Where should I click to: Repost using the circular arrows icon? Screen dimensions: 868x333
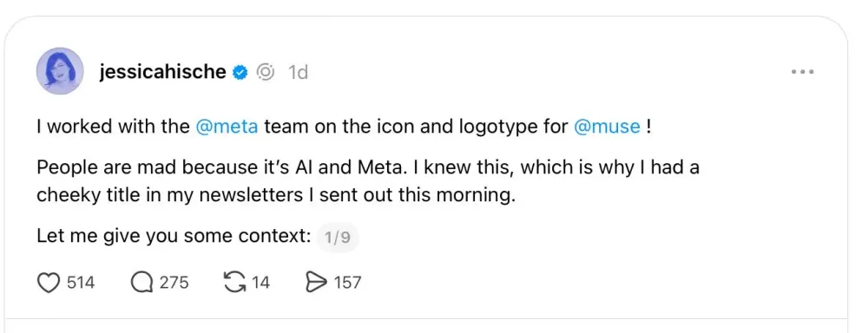pyautogui.click(x=234, y=283)
